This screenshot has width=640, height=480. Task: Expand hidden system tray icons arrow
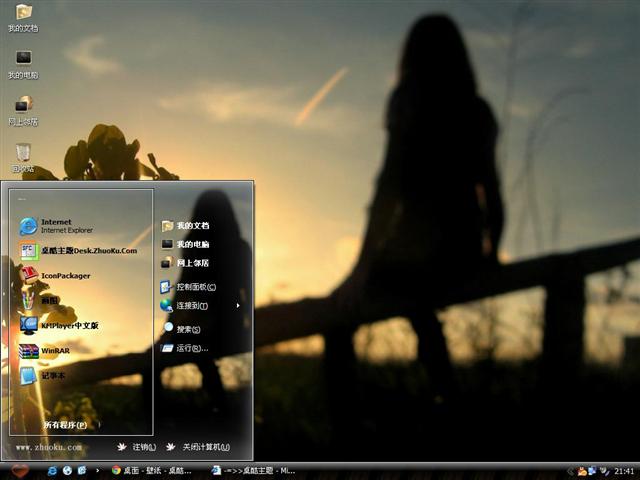571,471
